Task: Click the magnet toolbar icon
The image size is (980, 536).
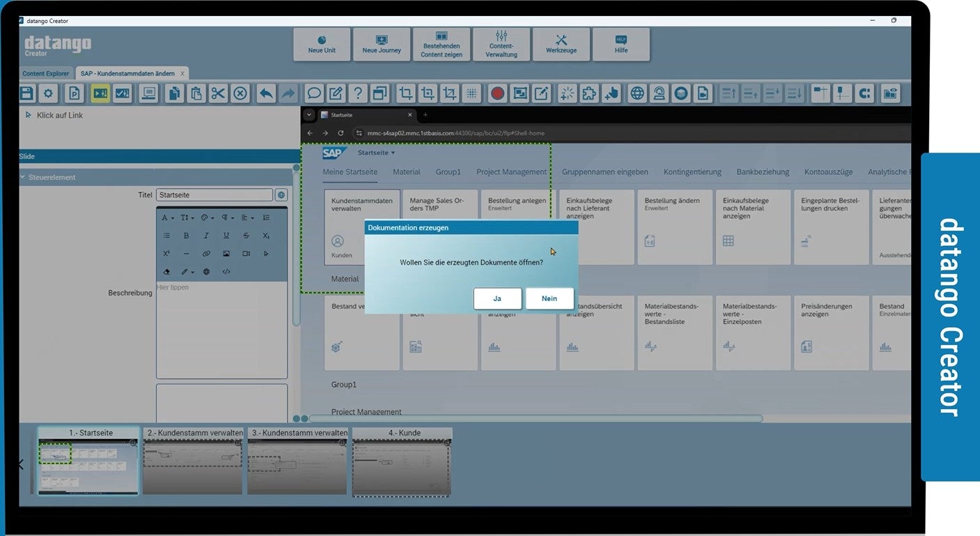Action: click(864, 93)
